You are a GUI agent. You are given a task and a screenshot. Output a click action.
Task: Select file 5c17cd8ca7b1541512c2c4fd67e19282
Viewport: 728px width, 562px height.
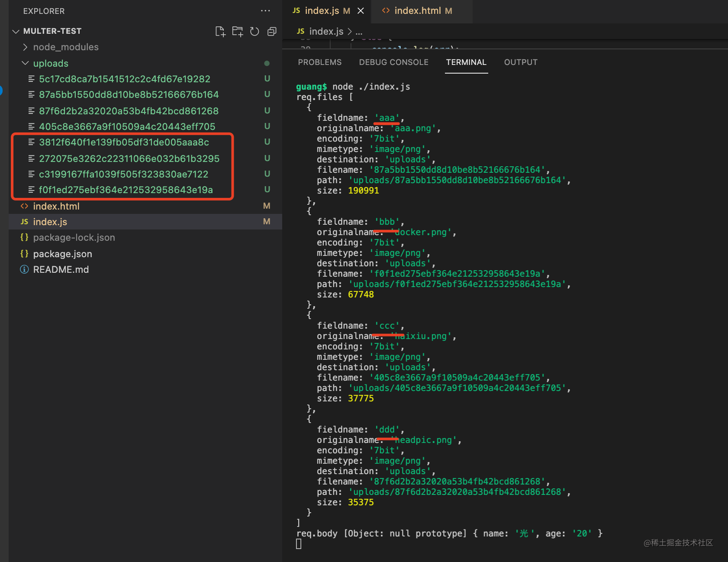[x=124, y=79]
